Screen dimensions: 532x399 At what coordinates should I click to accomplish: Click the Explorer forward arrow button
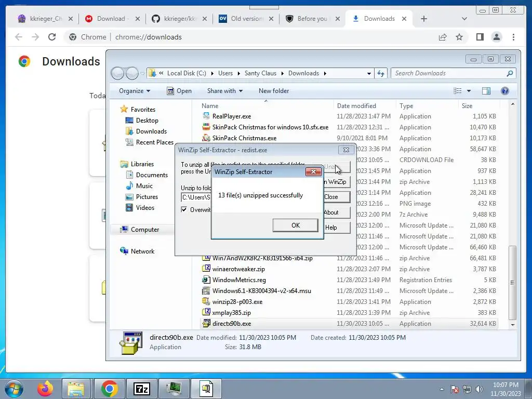coord(132,73)
